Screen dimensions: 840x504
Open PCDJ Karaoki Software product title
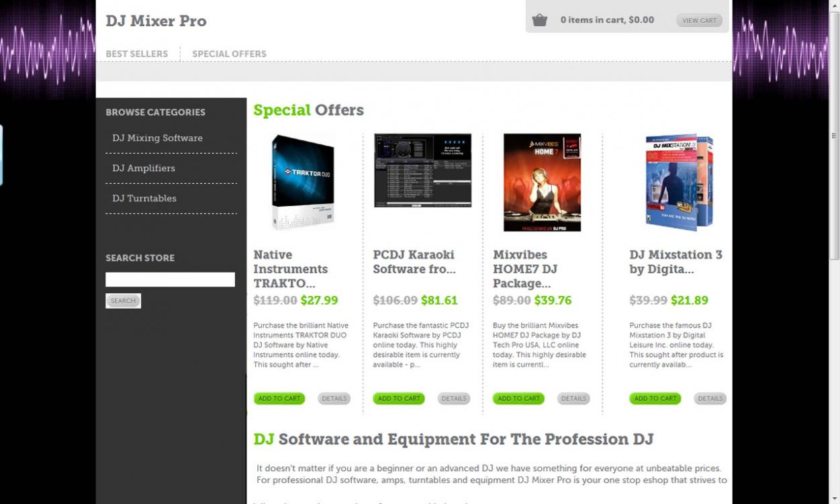pos(414,262)
